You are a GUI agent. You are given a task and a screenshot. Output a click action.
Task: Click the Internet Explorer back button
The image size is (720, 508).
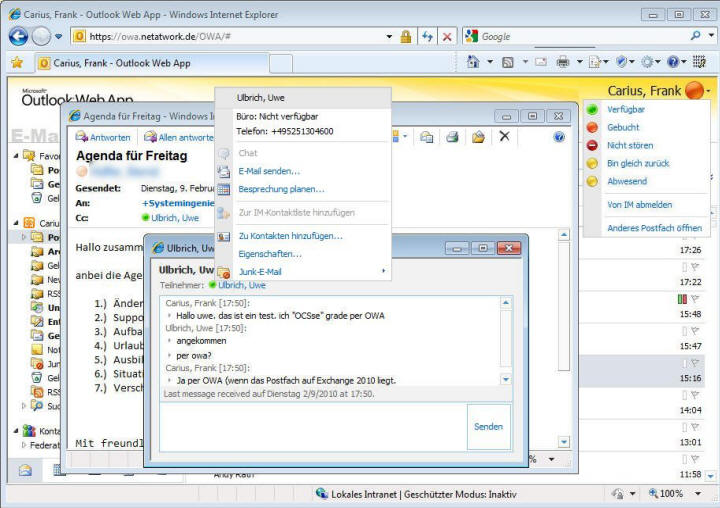(18, 36)
